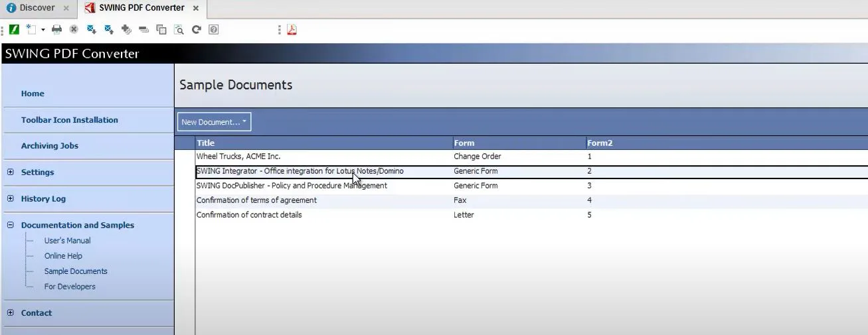Open For Developers entry
The height and width of the screenshot is (335, 868).
pyautogui.click(x=70, y=287)
